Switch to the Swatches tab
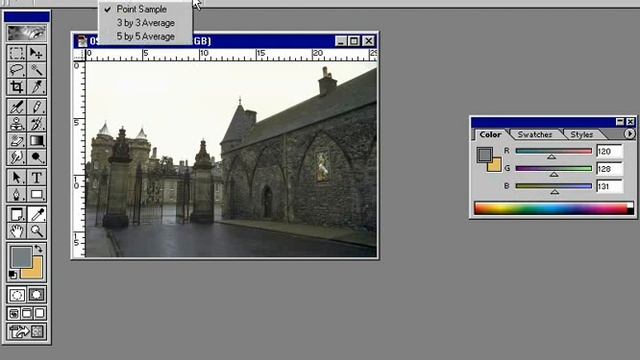The height and width of the screenshot is (360, 640). tap(535, 134)
